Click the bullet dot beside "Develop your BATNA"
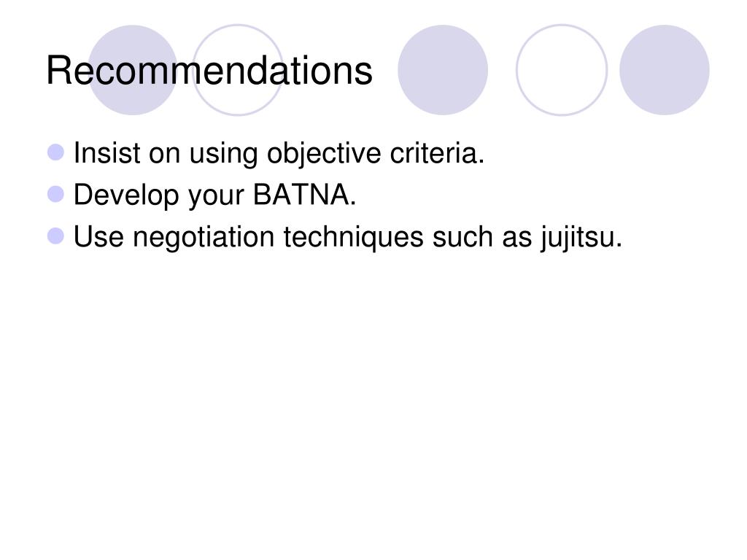 55,194
